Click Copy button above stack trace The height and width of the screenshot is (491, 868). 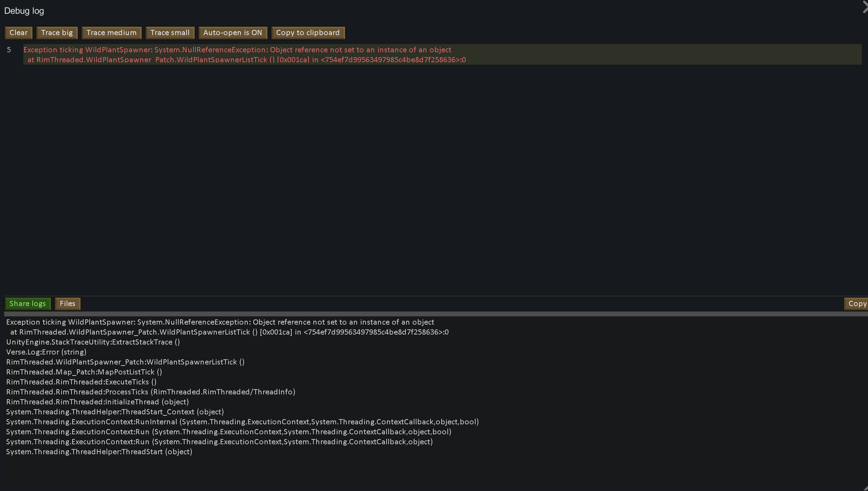click(856, 304)
